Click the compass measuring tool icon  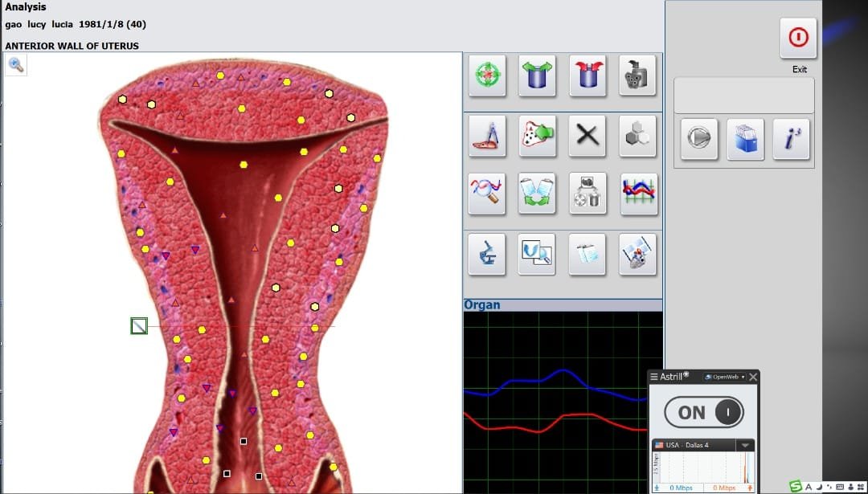pyautogui.click(x=487, y=134)
